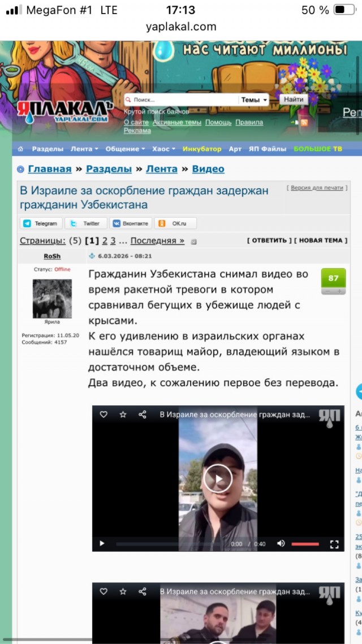
Task: Go to Главная breadcrumb
Action: pyautogui.click(x=50, y=169)
